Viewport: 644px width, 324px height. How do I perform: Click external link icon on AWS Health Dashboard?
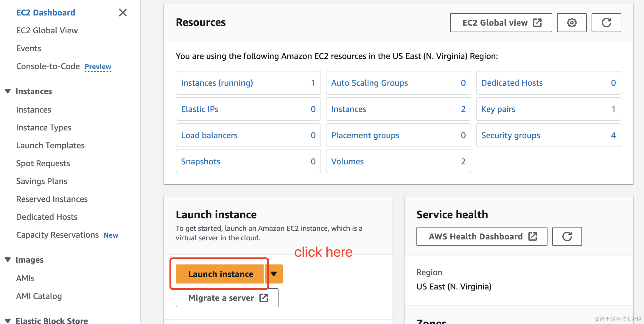pyautogui.click(x=533, y=236)
